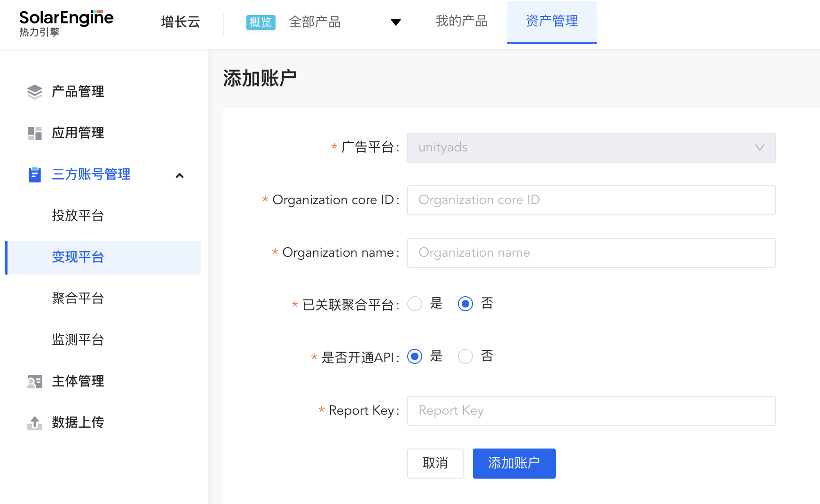The width and height of the screenshot is (820, 504).
Task: Open the 投放平台 menu item
Action: tap(78, 216)
